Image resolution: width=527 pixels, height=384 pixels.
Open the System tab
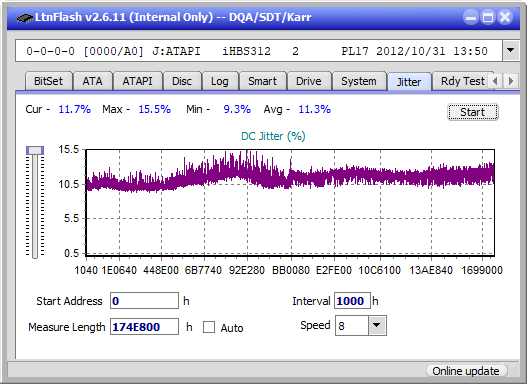tap(359, 81)
